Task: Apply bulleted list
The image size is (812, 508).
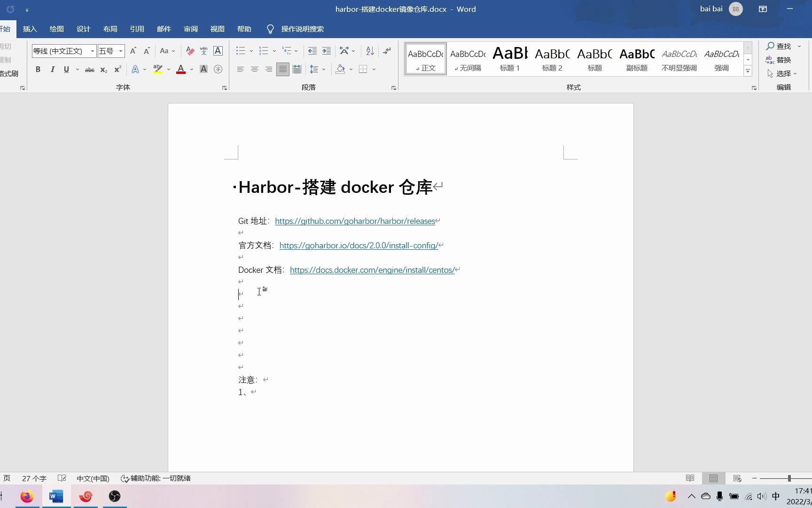Action: (x=241, y=51)
